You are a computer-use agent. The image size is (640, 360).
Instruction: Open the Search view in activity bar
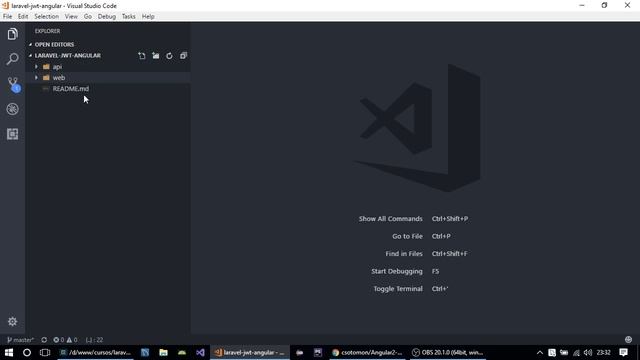pyautogui.click(x=13, y=59)
